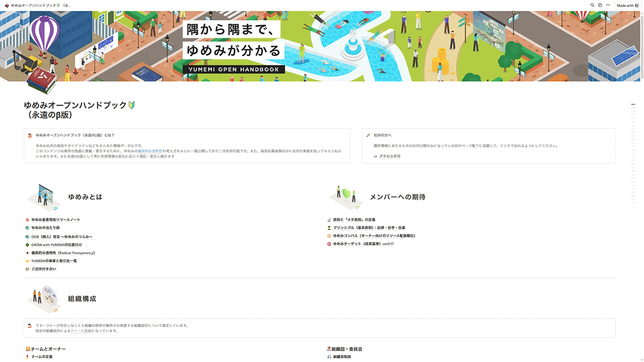Image resolution: width=644 pixels, height=362 pixels.
Task: Click the globe icon beside DEIB（個人）宣言
Action: coord(27,237)
